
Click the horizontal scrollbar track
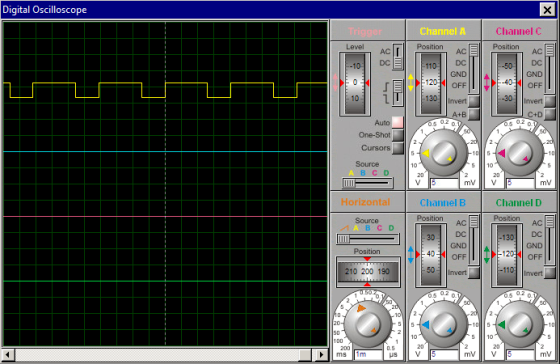(x=164, y=355)
